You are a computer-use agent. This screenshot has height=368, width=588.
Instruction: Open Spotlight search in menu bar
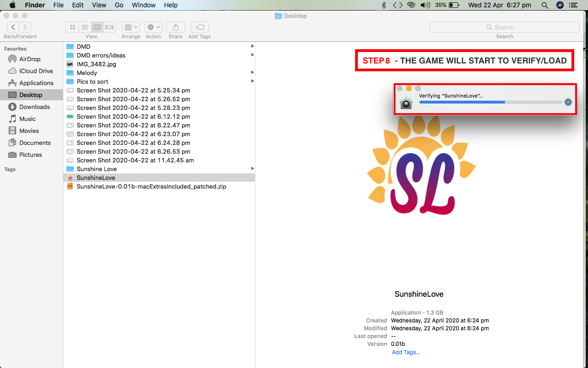(x=545, y=5)
